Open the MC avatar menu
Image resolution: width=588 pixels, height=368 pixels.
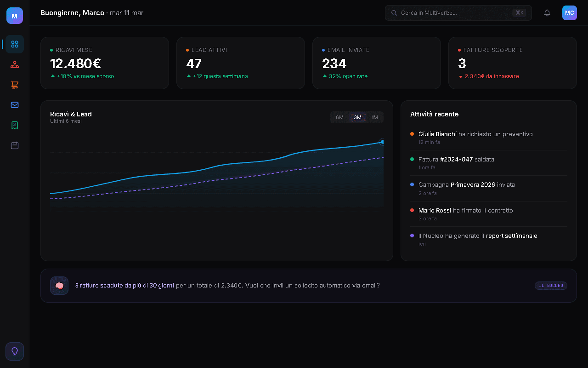[569, 12]
